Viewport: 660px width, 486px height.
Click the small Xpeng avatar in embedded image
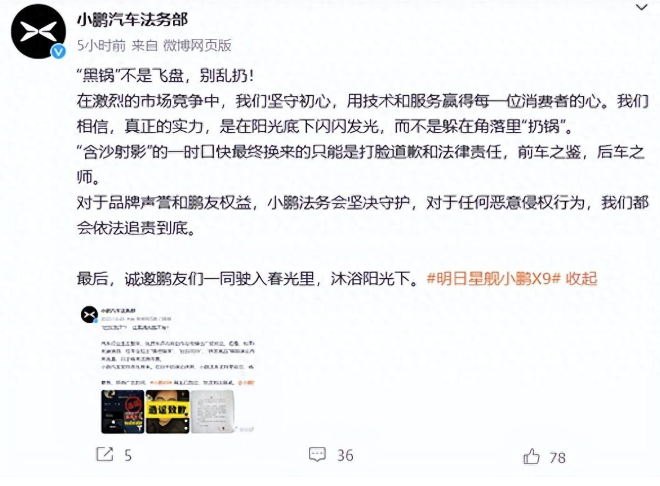[89, 315]
